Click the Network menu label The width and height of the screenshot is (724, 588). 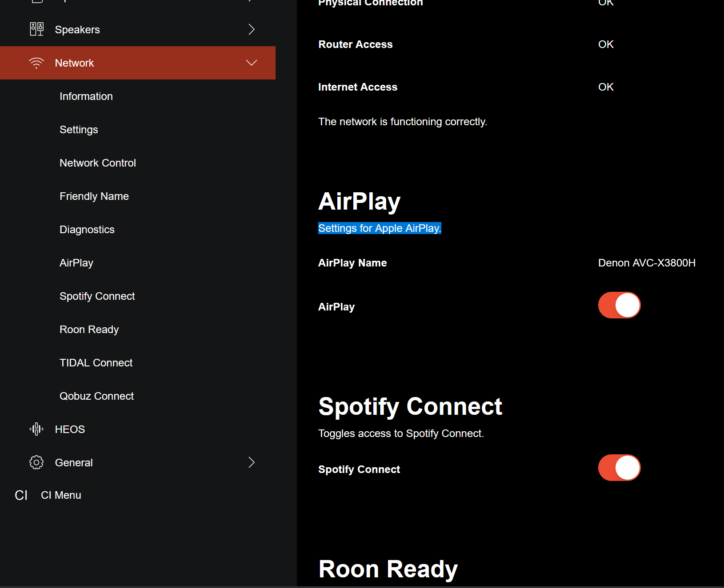click(74, 63)
